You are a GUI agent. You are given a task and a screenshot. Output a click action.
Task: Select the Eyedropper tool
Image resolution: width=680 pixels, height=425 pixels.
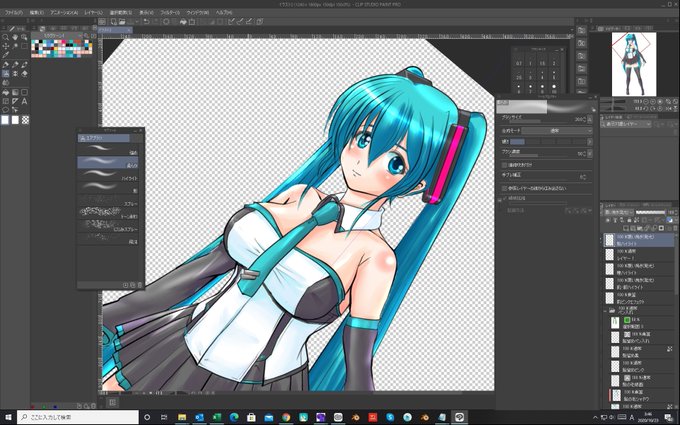click(x=6, y=55)
